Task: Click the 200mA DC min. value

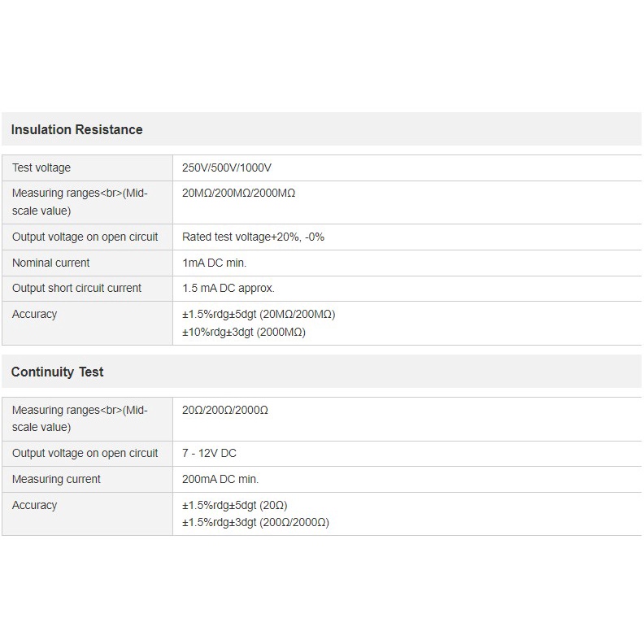Action: pyautogui.click(x=220, y=479)
